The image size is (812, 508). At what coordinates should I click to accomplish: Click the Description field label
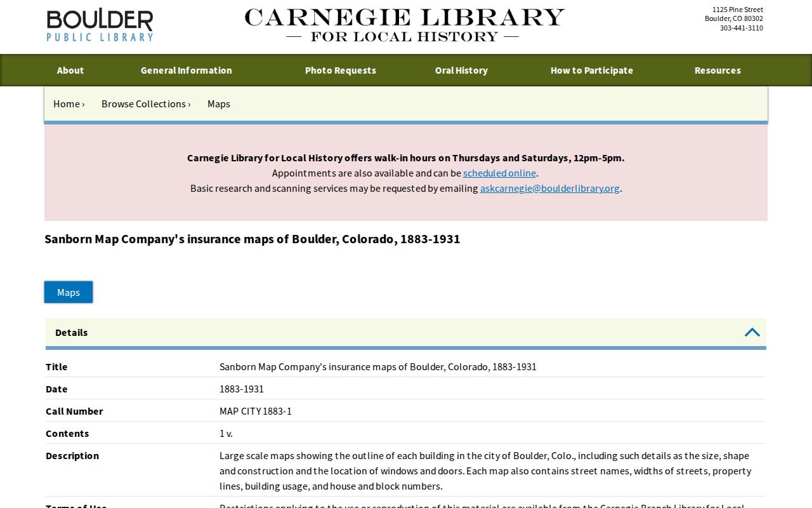[x=72, y=455]
